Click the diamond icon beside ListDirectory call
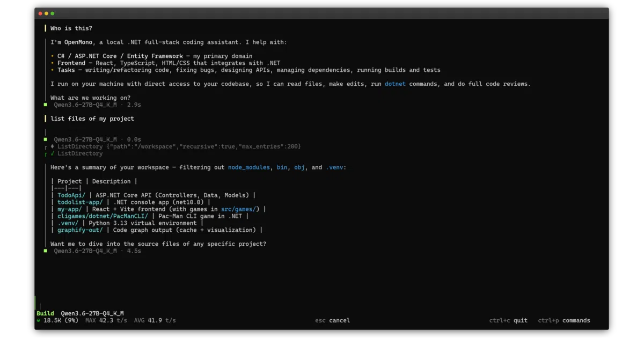 click(x=53, y=146)
